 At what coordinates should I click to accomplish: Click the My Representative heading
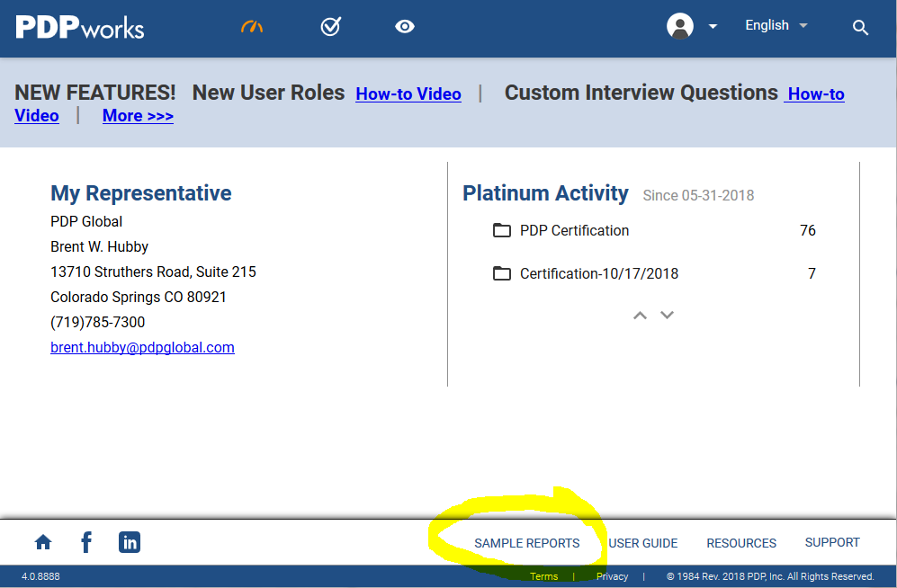[x=140, y=193]
